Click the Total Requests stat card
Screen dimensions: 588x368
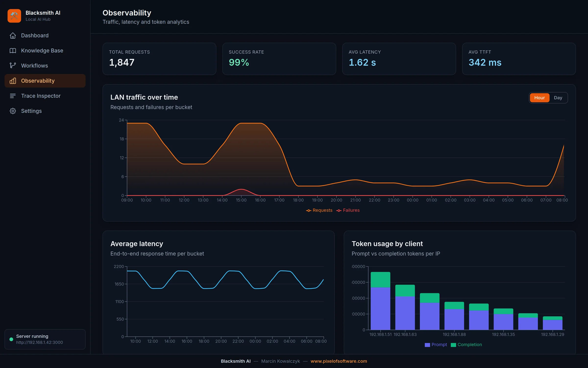159,59
